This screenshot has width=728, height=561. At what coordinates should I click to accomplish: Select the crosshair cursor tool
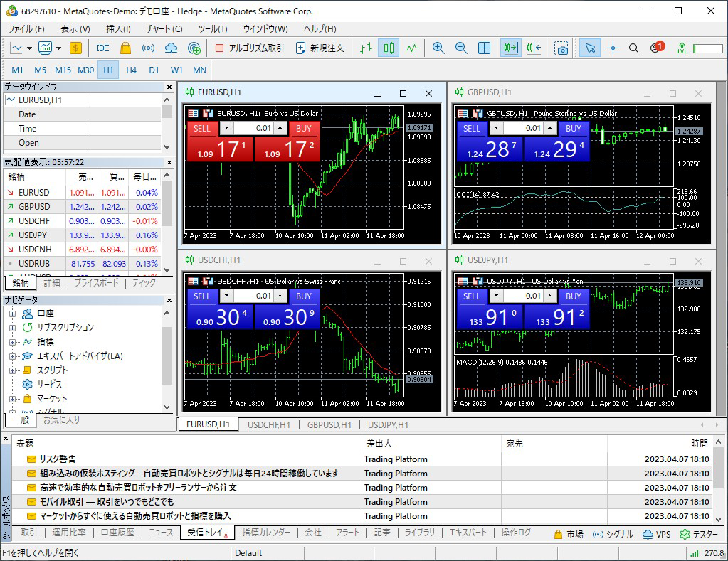(613, 48)
